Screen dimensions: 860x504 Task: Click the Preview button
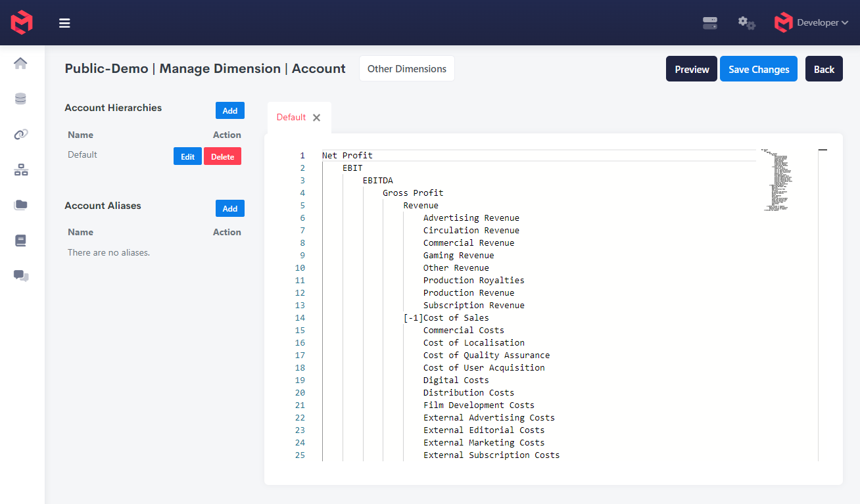pyautogui.click(x=691, y=69)
